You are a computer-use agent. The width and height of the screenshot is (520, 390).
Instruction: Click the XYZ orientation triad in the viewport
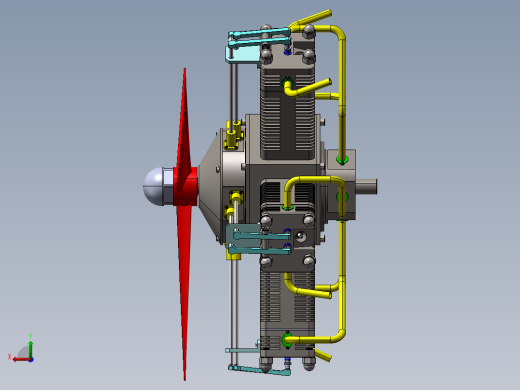[21, 348]
